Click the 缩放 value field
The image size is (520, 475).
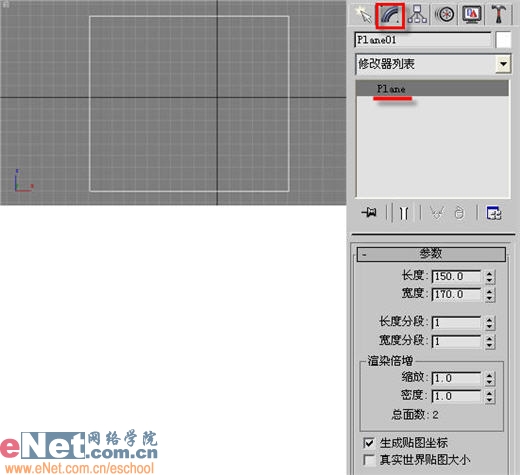pos(456,378)
